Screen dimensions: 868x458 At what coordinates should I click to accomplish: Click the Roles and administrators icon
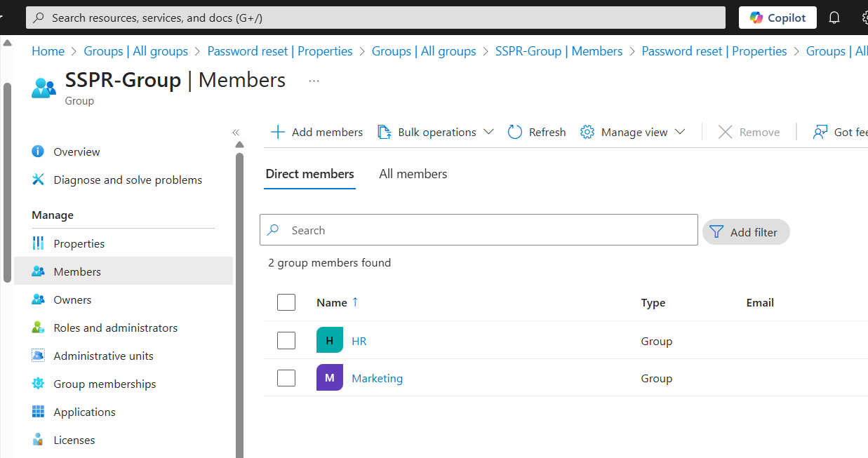(39, 328)
